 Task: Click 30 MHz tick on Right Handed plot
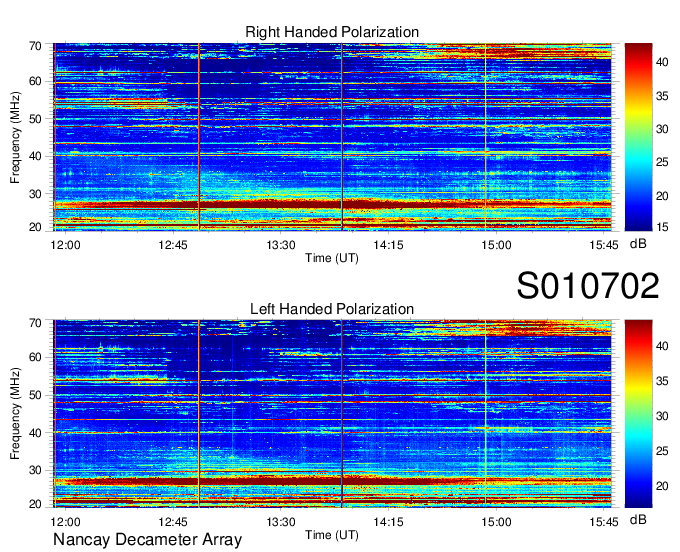click(x=35, y=194)
